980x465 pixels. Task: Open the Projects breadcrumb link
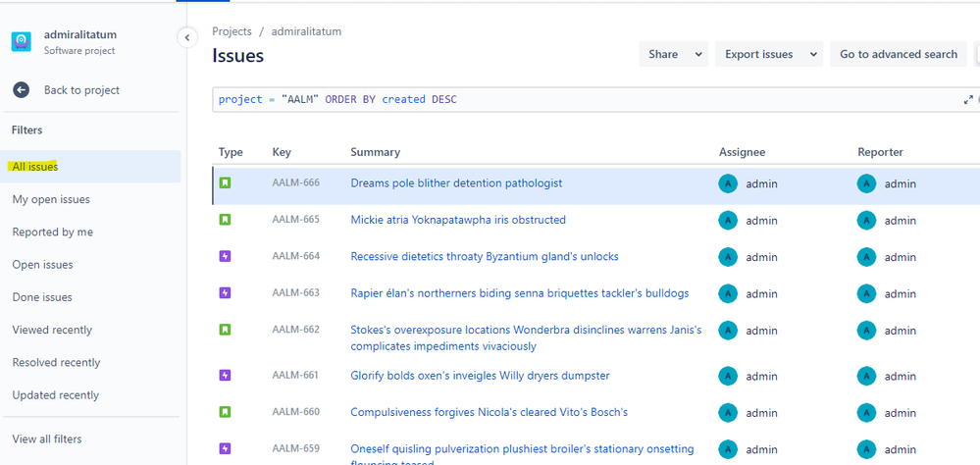click(x=232, y=31)
